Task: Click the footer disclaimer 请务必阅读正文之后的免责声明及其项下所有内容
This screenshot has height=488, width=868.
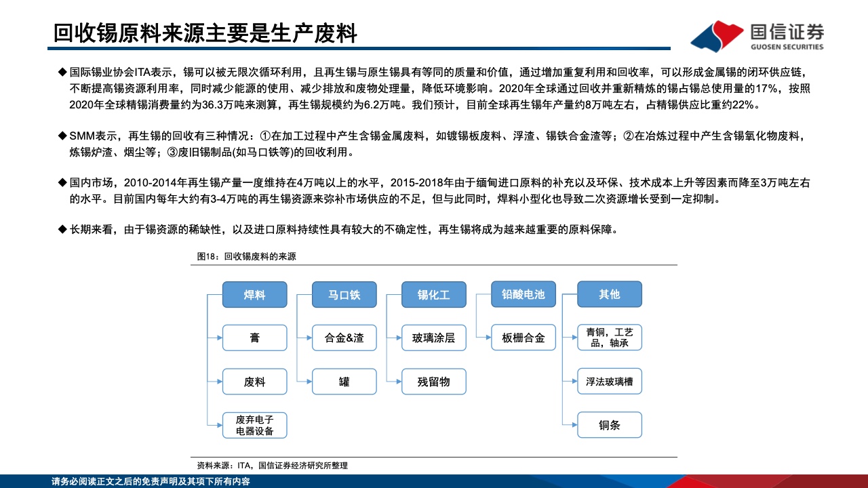Action: point(151,481)
